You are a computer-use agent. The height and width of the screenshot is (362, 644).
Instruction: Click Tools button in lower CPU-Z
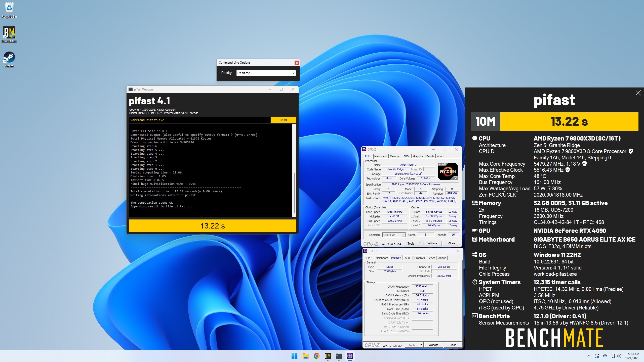click(412, 345)
